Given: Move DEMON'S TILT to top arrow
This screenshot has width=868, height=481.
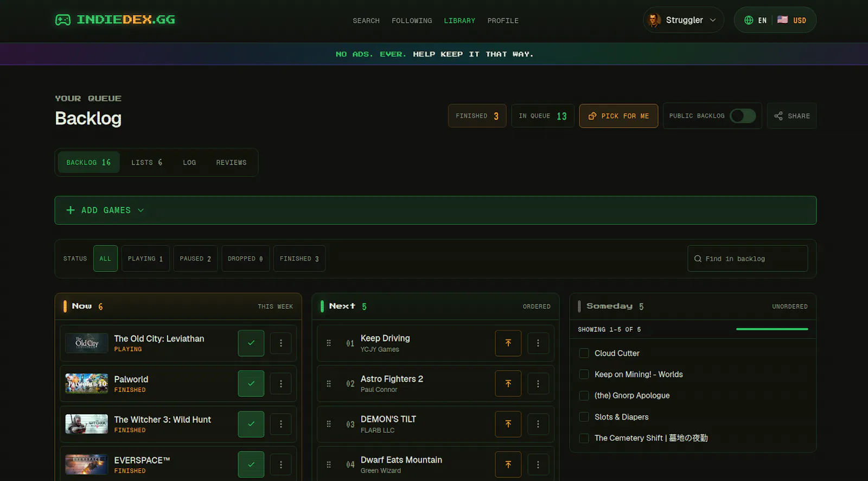Looking at the screenshot, I should [508, 424].
